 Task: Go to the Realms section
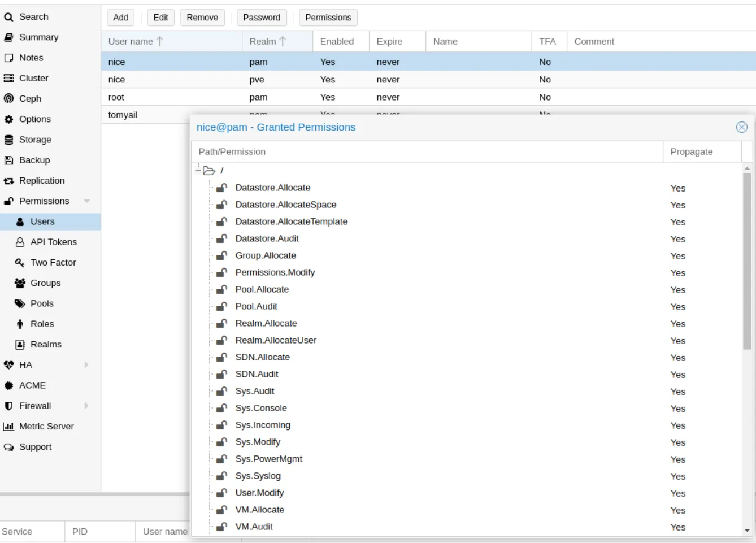click(46, 345)
